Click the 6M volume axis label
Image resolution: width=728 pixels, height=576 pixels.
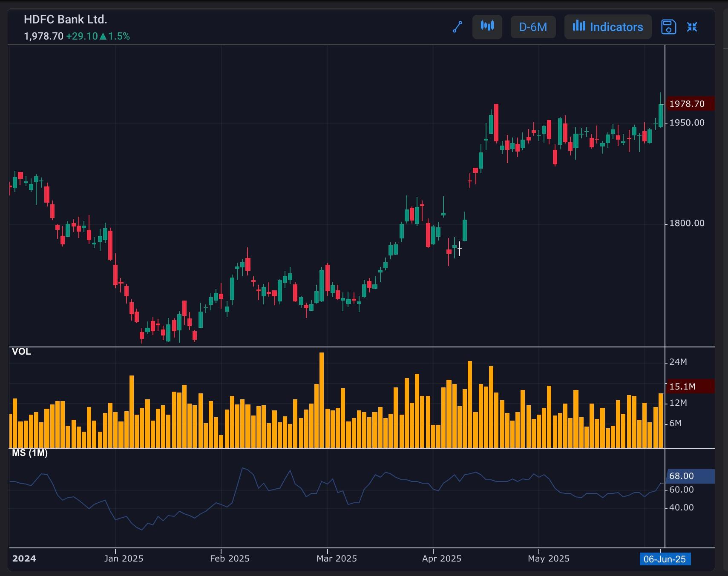pos(676,423)
